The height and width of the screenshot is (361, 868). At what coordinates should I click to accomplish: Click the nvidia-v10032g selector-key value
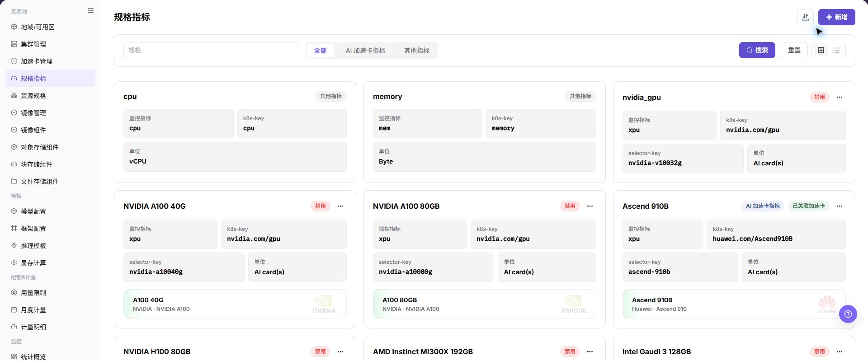655,163
